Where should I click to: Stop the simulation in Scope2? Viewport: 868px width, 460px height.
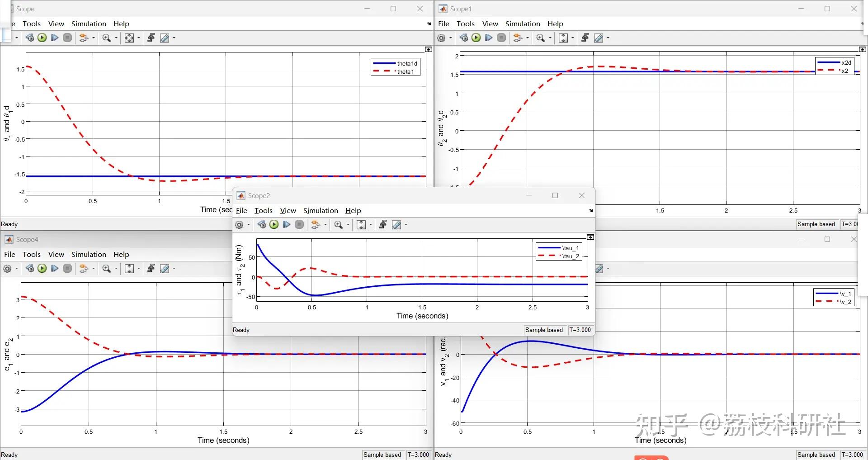299,225
